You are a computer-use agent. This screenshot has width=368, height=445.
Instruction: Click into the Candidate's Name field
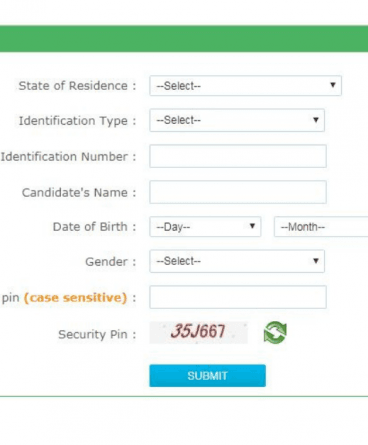click(238, 192)
